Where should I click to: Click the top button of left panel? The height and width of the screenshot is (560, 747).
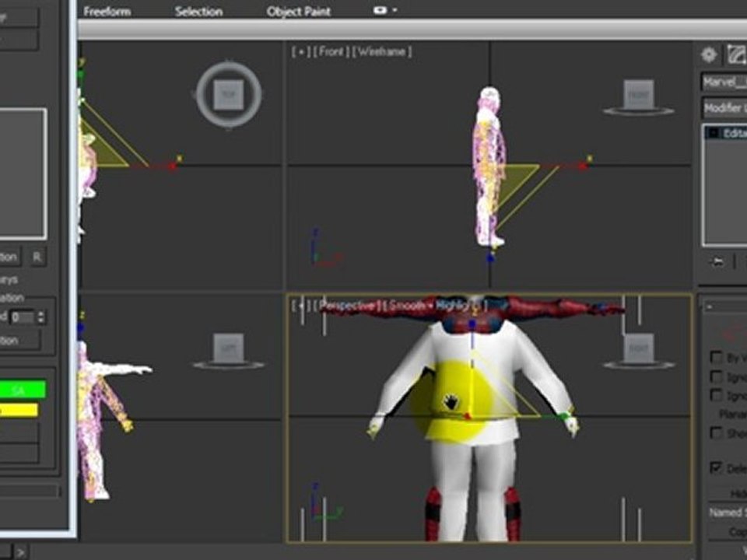pos(18,18)
